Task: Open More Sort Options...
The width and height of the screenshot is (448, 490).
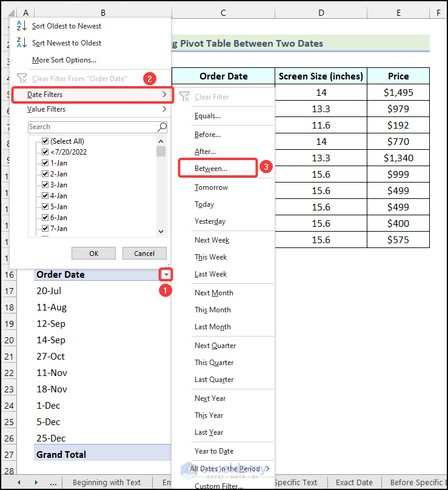Action: [64, 59]
